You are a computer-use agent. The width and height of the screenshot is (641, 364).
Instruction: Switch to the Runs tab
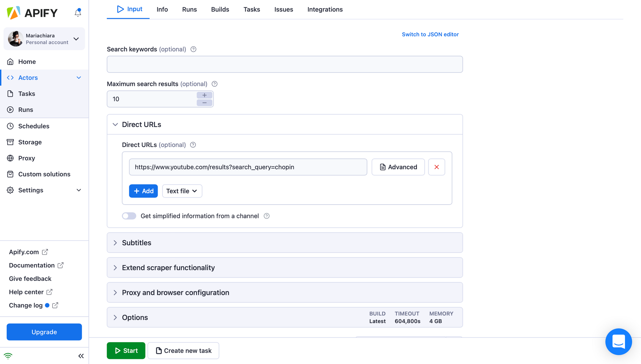[189, 9]
